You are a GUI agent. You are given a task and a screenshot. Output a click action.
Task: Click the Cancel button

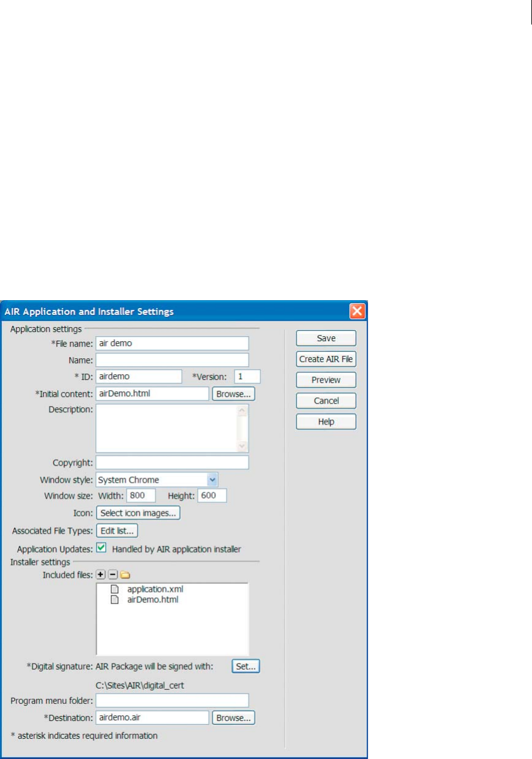tap(326, 401)
